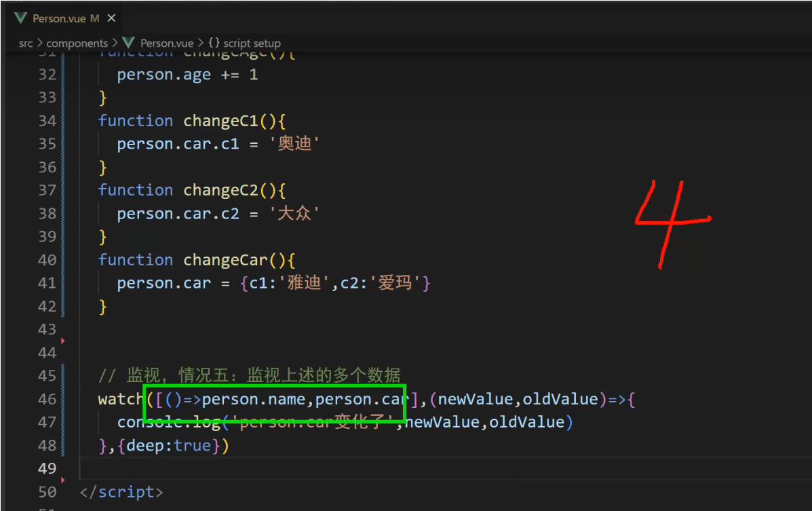Click 'oldValue' parameter on line 46
812x511 pixels.
[560, 399]
